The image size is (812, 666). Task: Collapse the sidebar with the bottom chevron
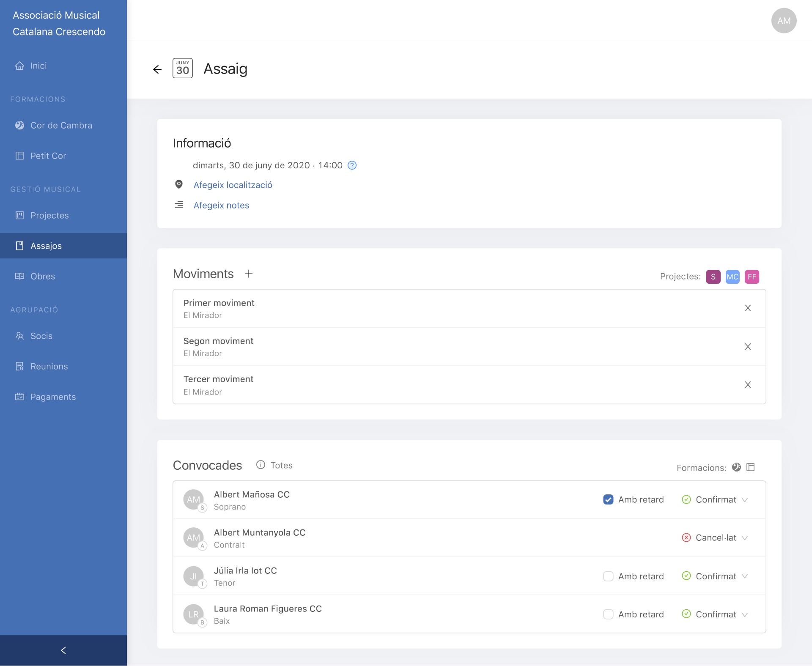[63, 650]
